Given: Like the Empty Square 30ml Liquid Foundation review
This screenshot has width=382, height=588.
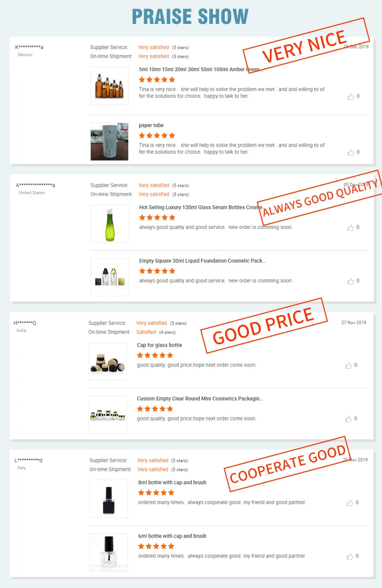Looking at the screenshot, I should [350, 281].
